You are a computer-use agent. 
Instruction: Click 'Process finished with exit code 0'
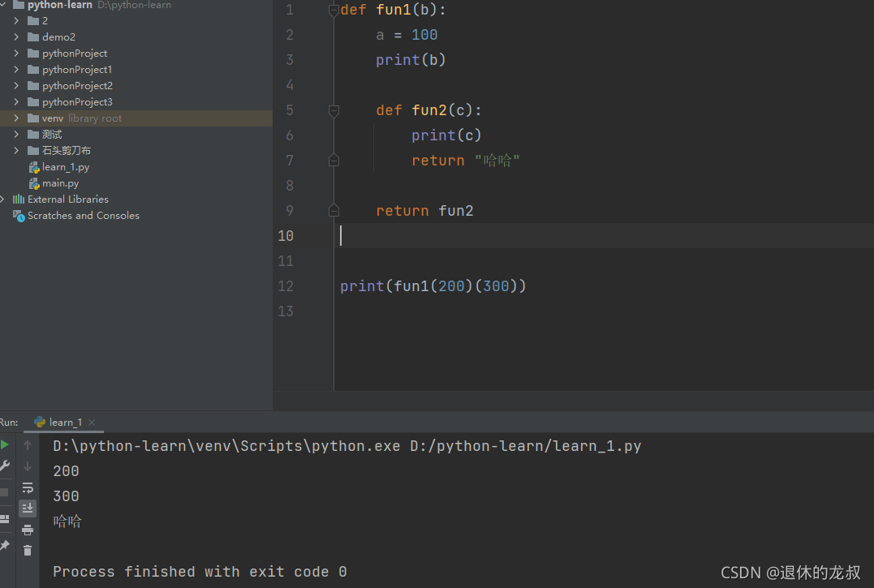coord(200,572)
